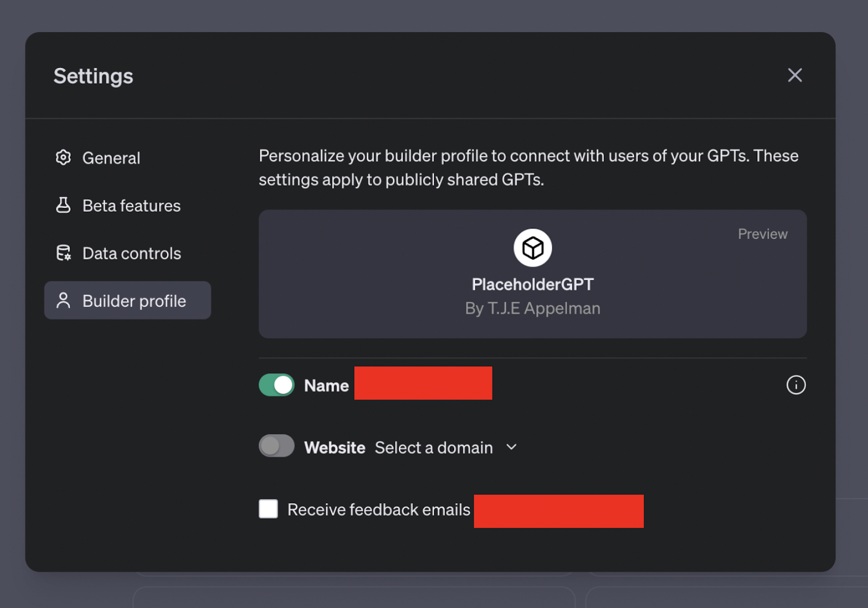Click the close X icon of the Settings dialog

coord(794,75)
